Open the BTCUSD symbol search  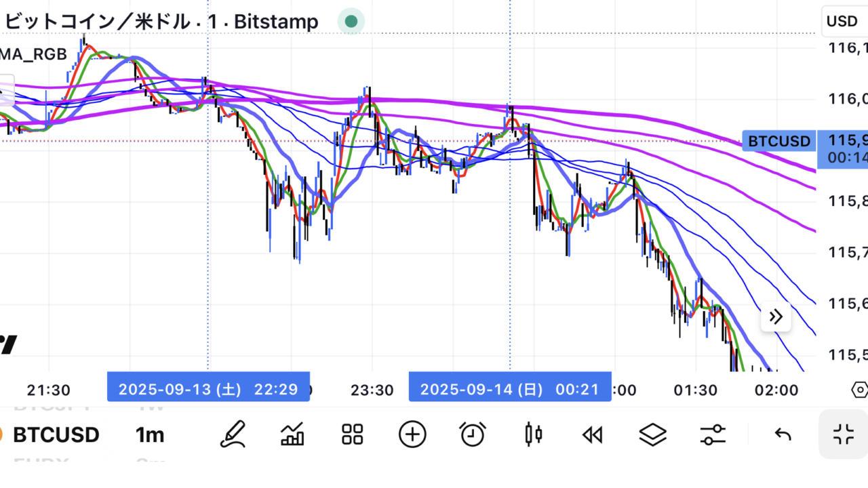[56, 434]
